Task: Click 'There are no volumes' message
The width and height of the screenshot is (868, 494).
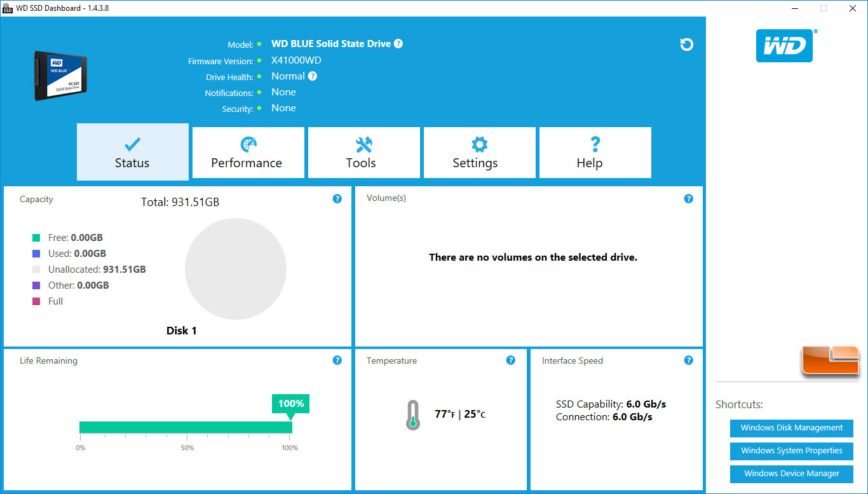Action: point(533,257)
